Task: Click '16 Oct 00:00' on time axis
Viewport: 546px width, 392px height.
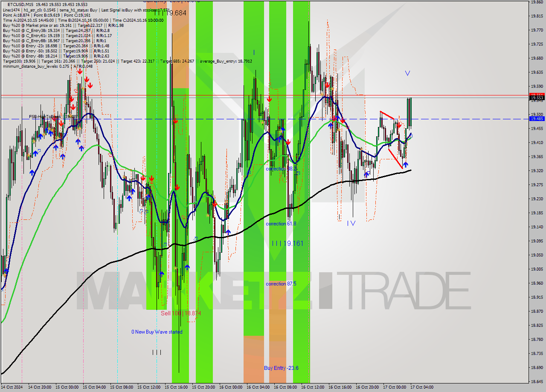Action: click(231, 388)
